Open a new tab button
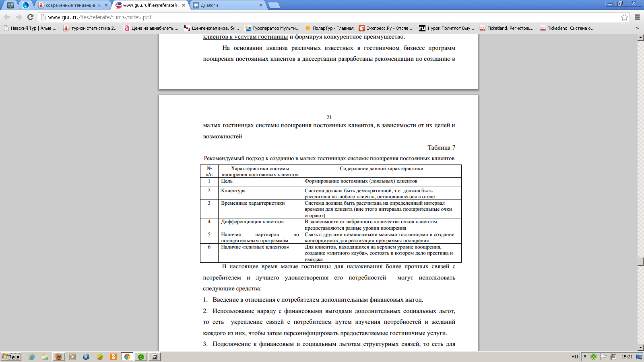The height and width of the screenshot is (362, 644). point(274,5)
